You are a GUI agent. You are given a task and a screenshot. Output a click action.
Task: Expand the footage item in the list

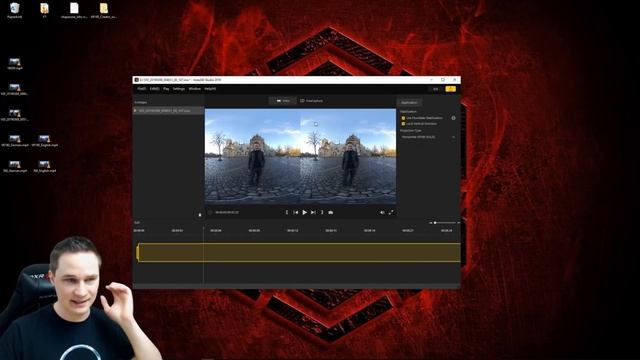pyautogui.click(x=135, y=111)
